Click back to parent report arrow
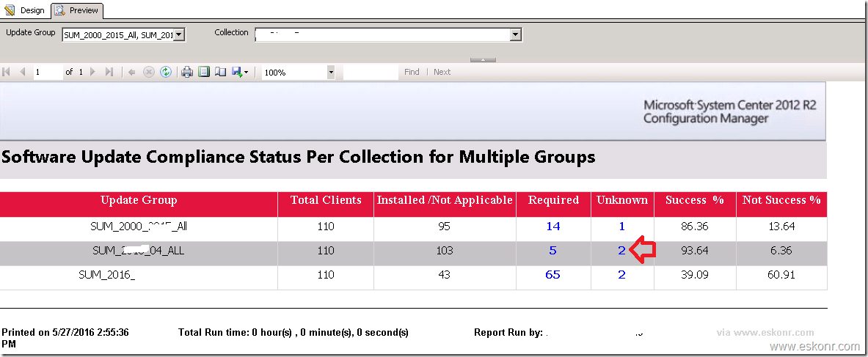Screen dimensions: 868x357 (x=132, y=72)
